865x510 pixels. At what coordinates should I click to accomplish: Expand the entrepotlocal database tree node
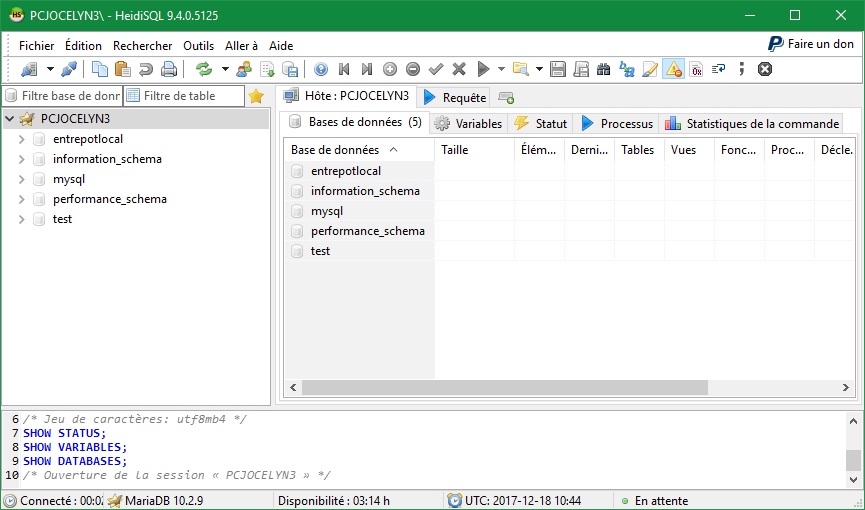22,139
